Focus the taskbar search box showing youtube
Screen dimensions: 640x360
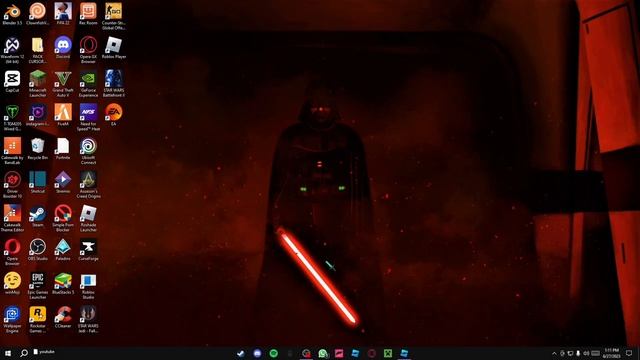click(x=44, y=352)
